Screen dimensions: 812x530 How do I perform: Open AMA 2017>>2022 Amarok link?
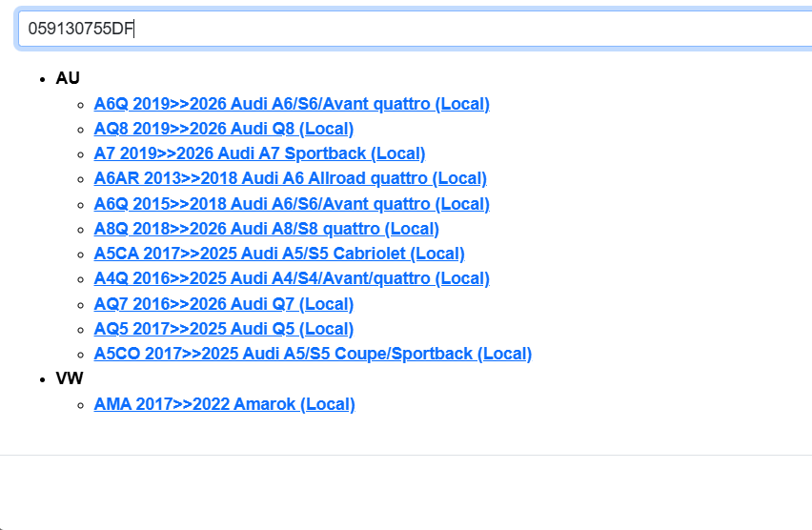224,404
